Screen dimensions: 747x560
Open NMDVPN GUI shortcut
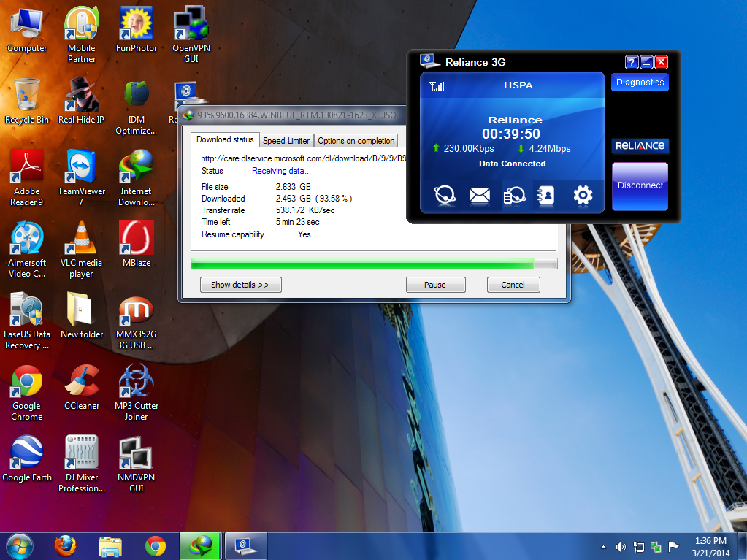click(x=137, y=464)
